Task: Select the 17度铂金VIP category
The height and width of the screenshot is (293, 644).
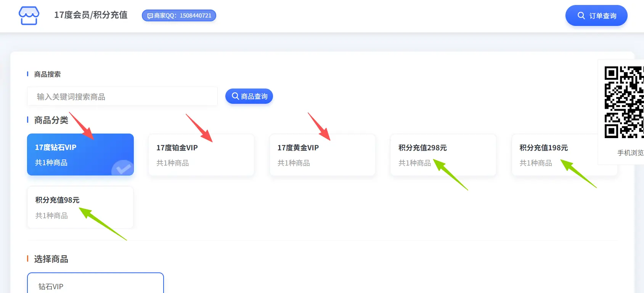Action: (x=201, y=155)
